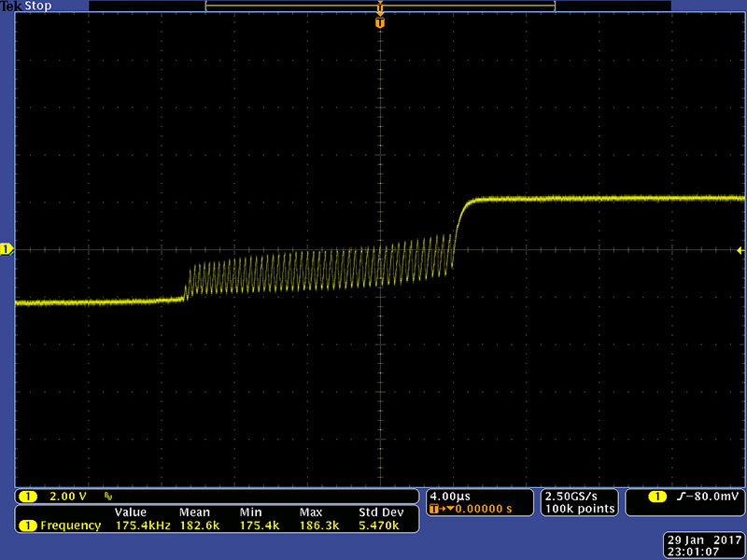Click the trigger source channel 1 badge
Image resolution: width=747 pixels, height=560 pixels.
658,496
